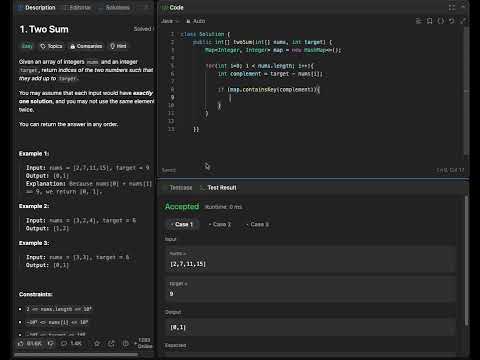480x360 pixels.
Task: Show the problem Hint
Action: (118, 46)
